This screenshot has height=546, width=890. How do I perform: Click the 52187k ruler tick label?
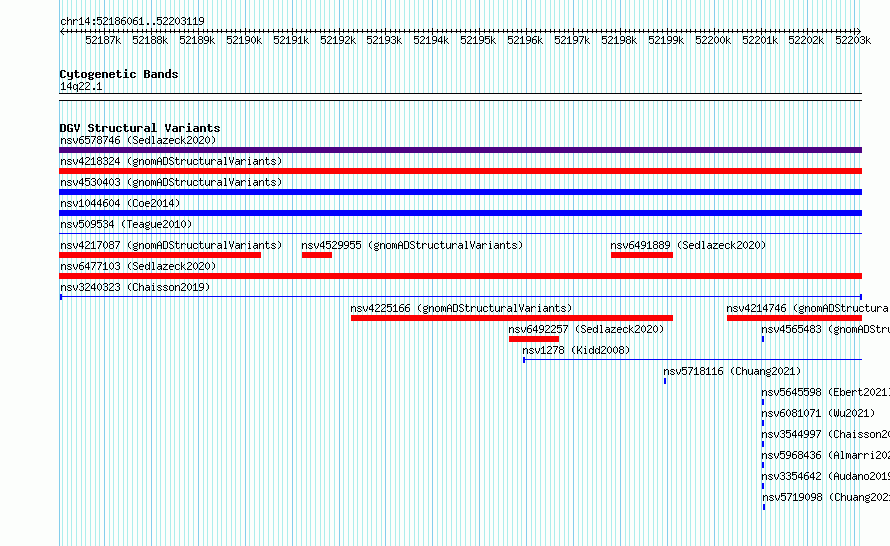(x=103, y=40)
